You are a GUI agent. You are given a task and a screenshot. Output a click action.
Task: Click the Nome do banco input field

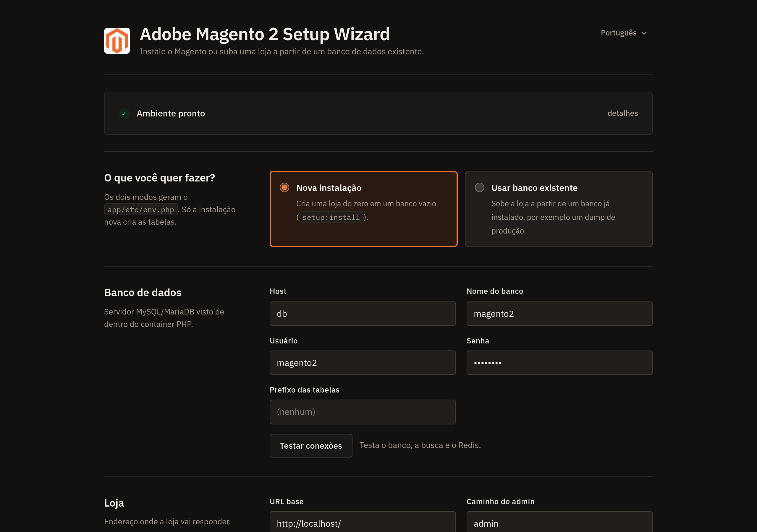[x=559, y=314]
